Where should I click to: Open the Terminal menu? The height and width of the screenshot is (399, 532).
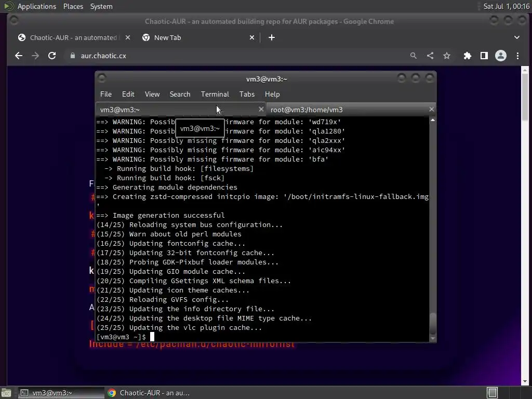[215, 94]
